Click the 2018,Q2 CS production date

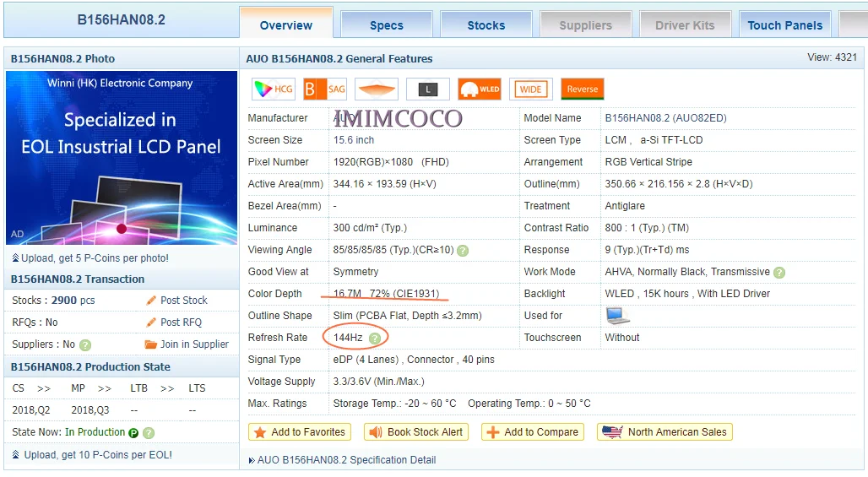point(31,410)
